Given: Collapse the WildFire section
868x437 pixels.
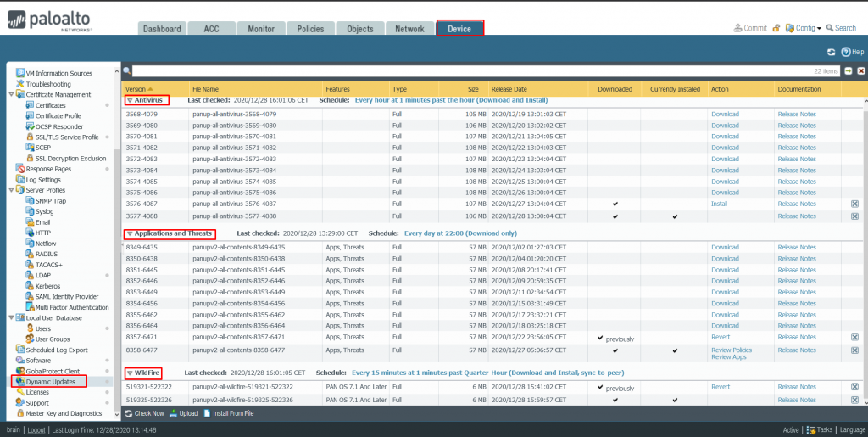Looking at the screenshot, I should tap(130, 373).
